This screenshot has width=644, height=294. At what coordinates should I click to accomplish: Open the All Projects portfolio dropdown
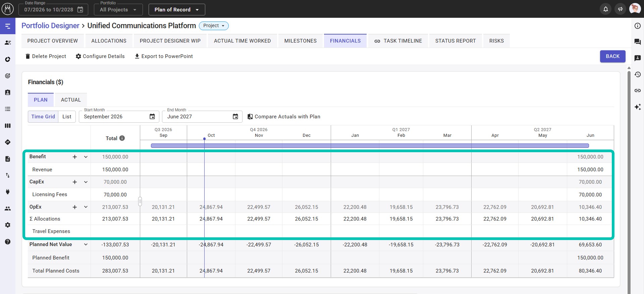[x=118, y=10]
